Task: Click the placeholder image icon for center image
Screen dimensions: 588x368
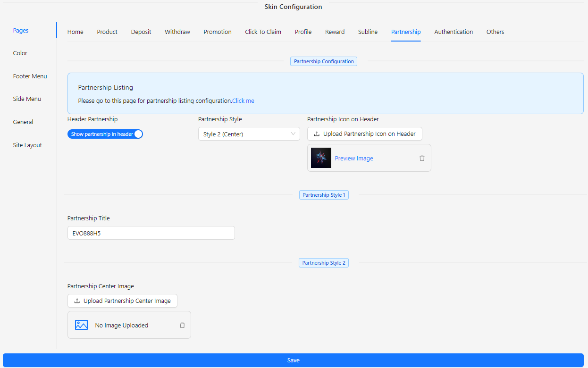Action: point(82,325)
